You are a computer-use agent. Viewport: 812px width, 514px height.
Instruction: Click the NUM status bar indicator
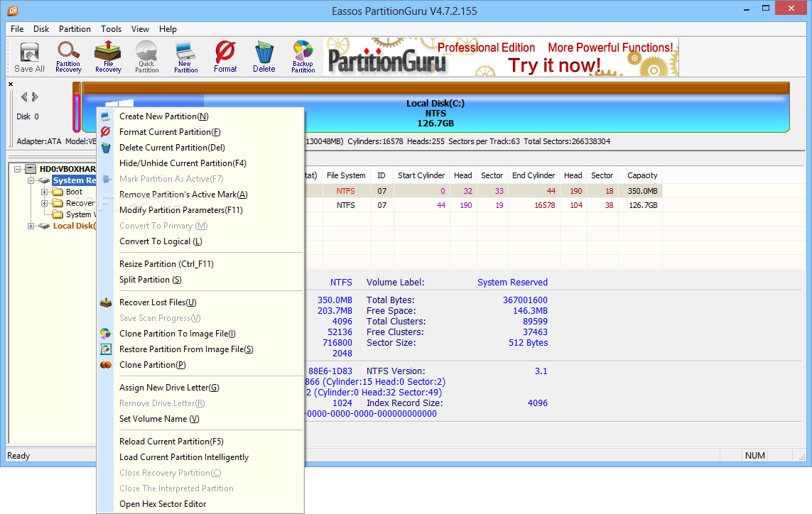pos(755,456)
